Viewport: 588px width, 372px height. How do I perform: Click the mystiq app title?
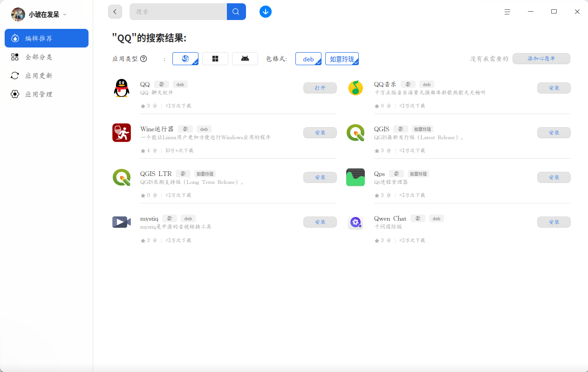point(149,218)
